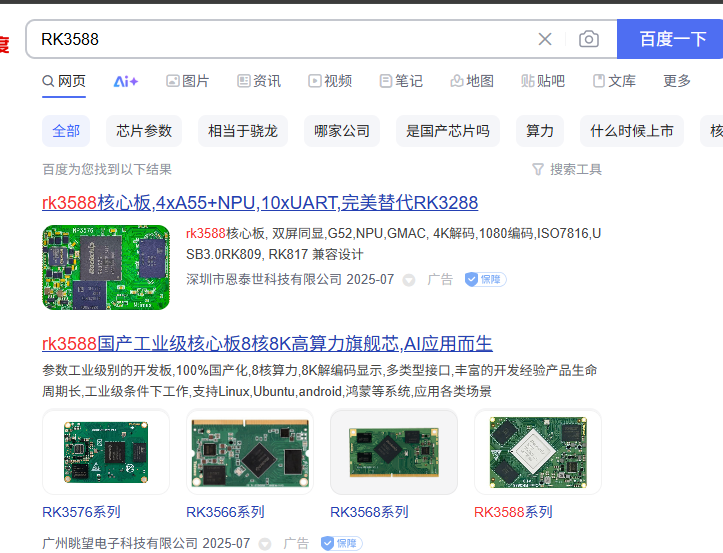This screenshot has width=723, height=553.
Task: Select the 哪家公司 filter chip
Action: coord(342,131)
